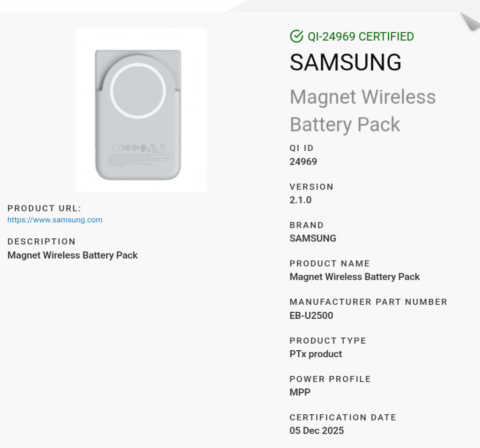480x448 pixels.
Task: Select the DESCRIPTION section text
Action: 72,255
